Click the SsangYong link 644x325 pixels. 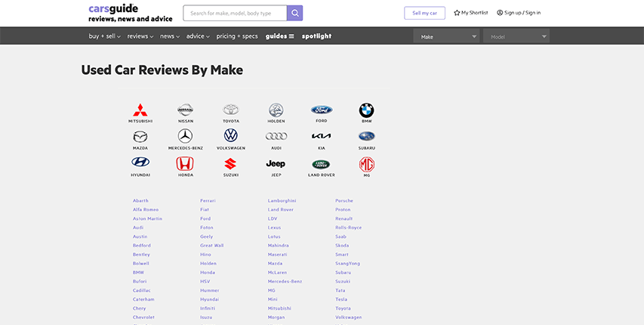347,264
